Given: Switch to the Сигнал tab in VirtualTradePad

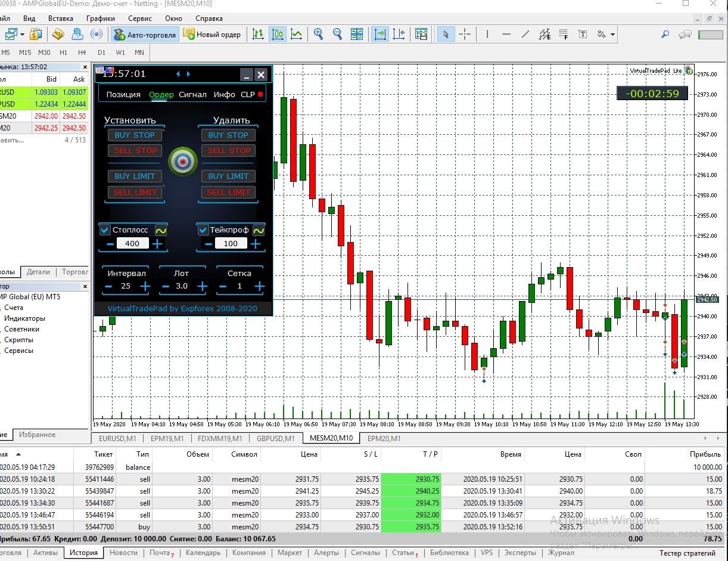Looking at the screenshot, I should [x=192, y=94].
